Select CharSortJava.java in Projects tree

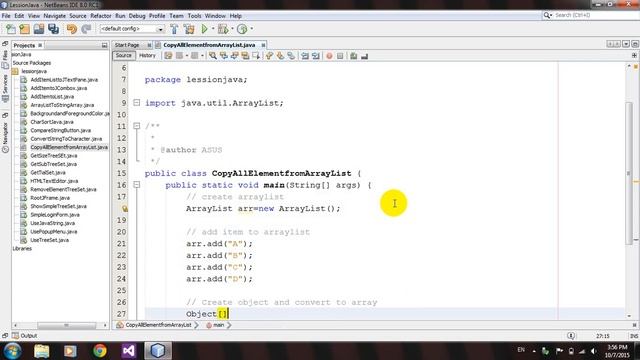pos(52,122)
